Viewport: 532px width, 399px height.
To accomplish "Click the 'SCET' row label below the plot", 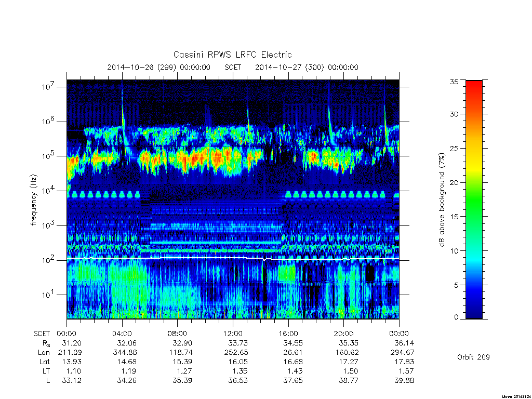I will pos(42,334).
